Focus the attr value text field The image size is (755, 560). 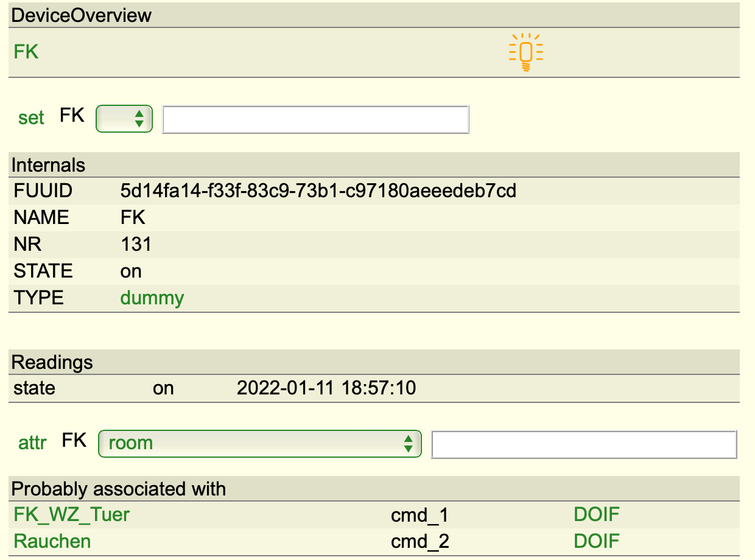pyautogui.click(x=583, y=444)
